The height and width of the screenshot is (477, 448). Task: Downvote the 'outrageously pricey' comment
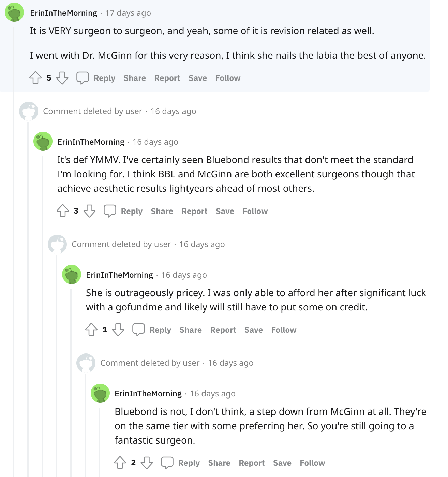[118, 330]
